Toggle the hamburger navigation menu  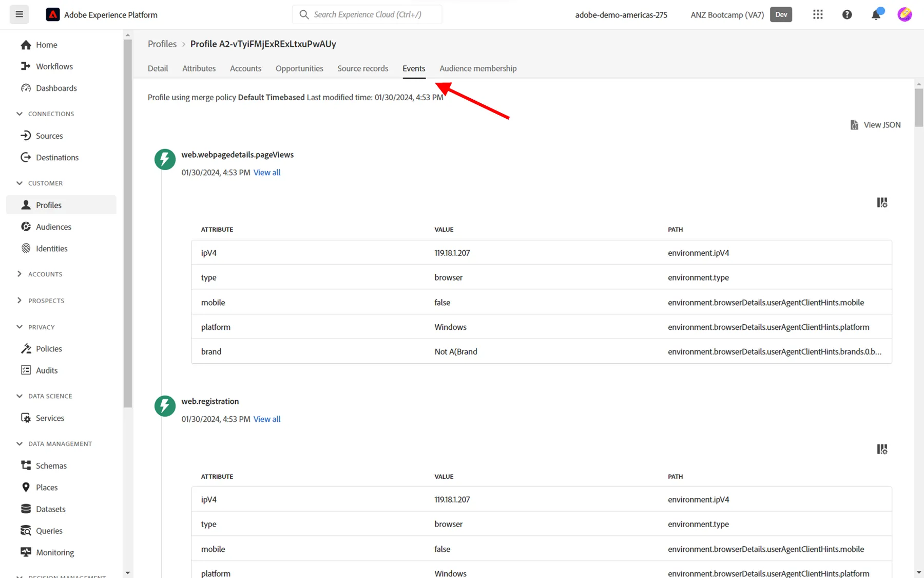[19, 14]
